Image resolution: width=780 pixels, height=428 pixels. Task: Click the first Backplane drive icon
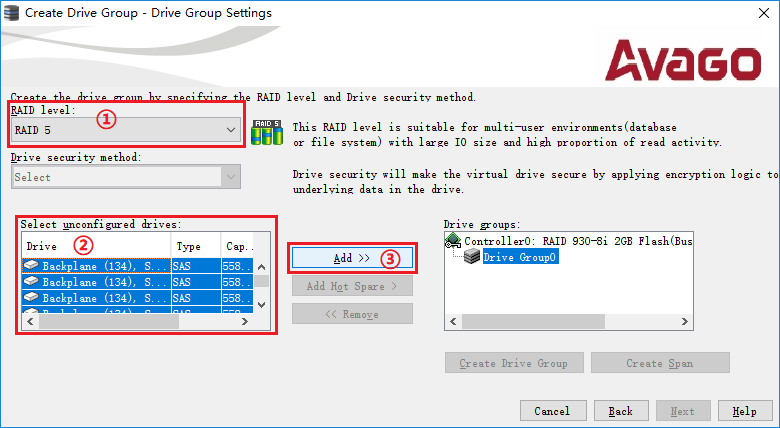coord(32,267)
